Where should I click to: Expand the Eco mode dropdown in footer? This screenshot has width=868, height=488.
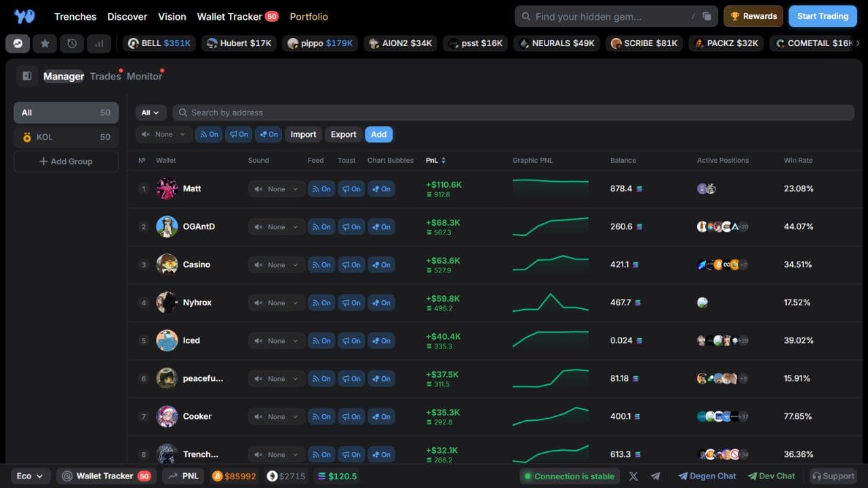click(31, 476)
